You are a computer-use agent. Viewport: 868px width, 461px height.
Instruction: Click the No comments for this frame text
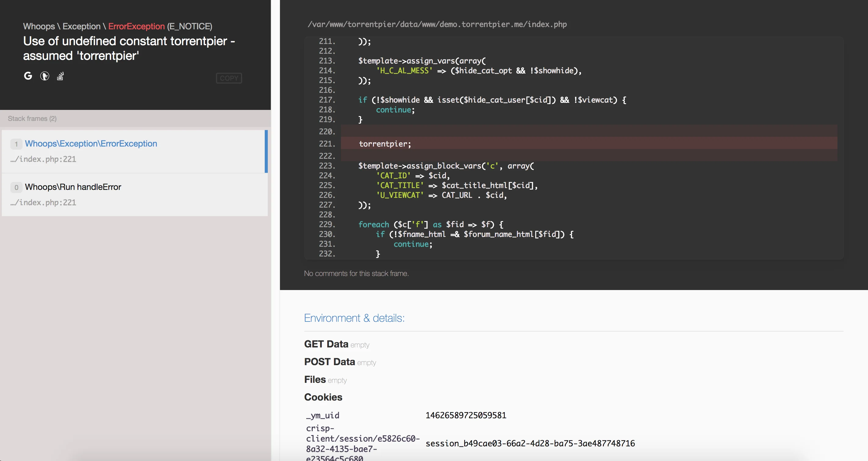point(356,274)
